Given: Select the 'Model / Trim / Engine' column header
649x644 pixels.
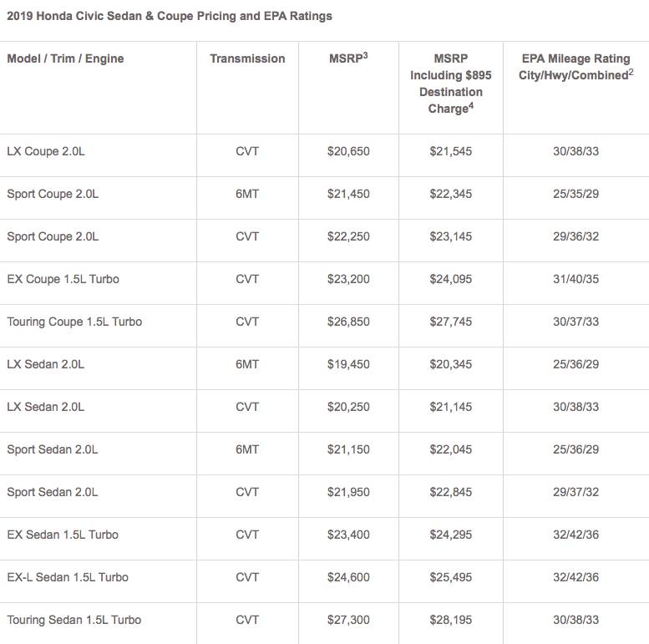Looking at the screenshot, I should (65, 58).
